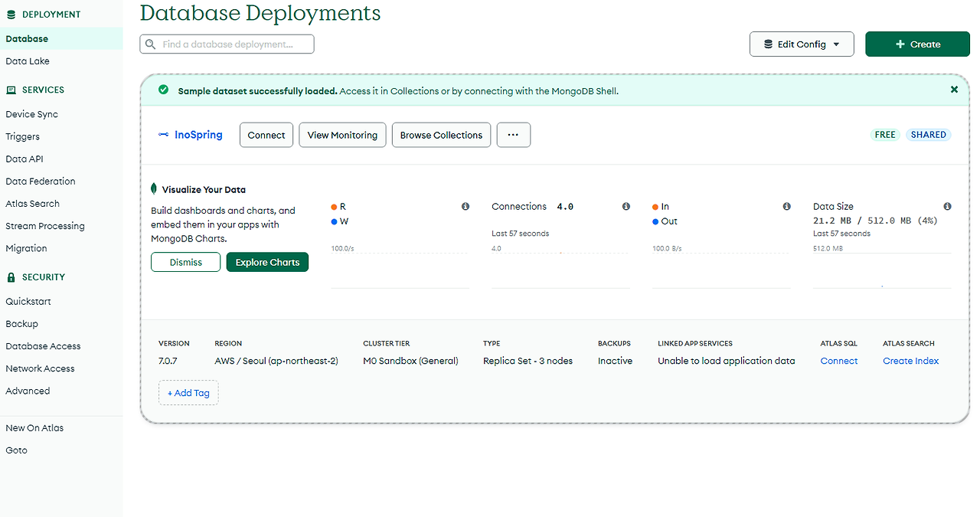
Task: Open New On Atlas in sidebar
Action: pos(34,428)
